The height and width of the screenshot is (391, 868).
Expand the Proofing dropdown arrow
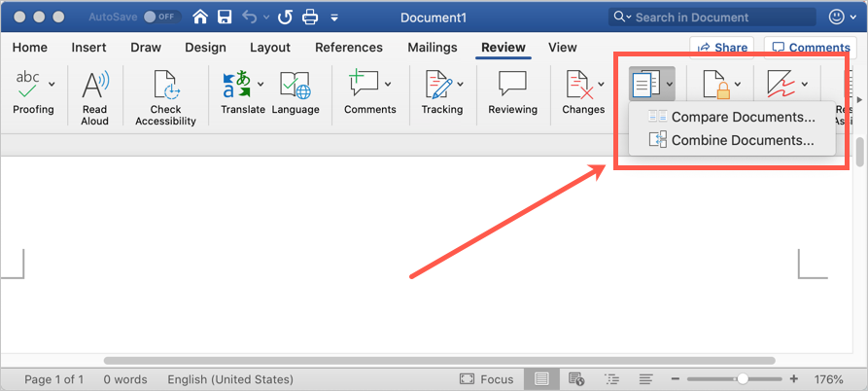pos(52,85)
